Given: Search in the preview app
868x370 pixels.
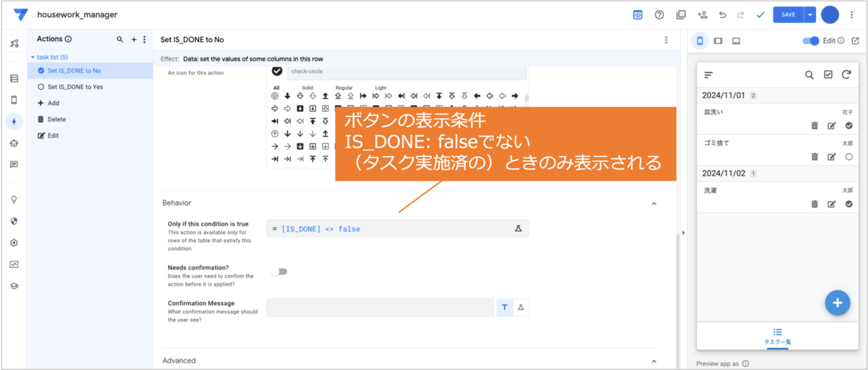Looking at the screenshot, I should [809, 74].
